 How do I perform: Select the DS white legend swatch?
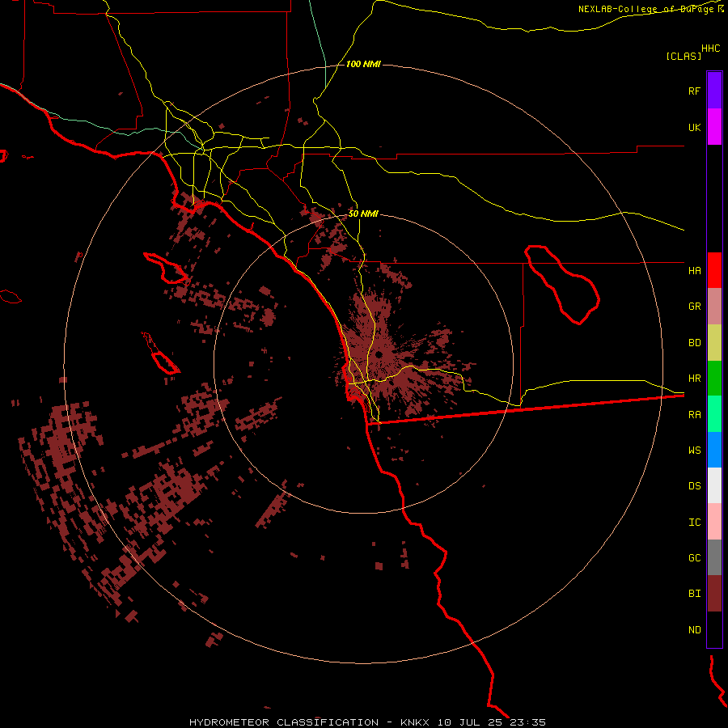pos(714,485)
